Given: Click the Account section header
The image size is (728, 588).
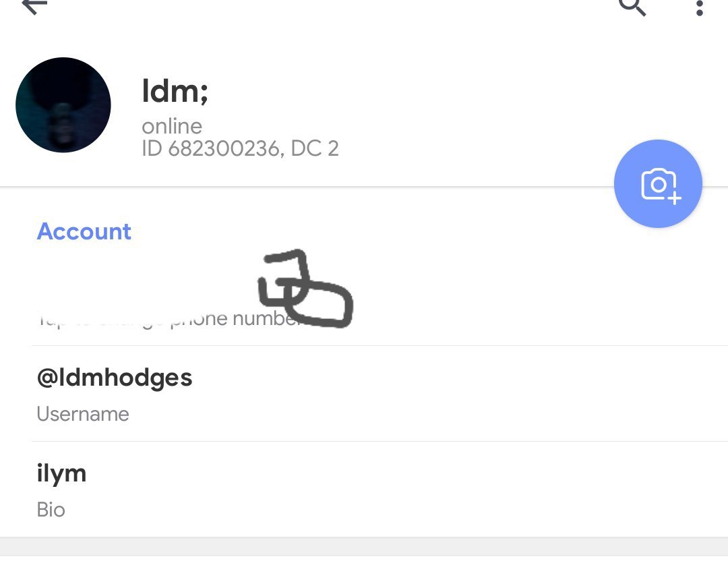Looking at the screenshot, I should (x=84, y=231).
